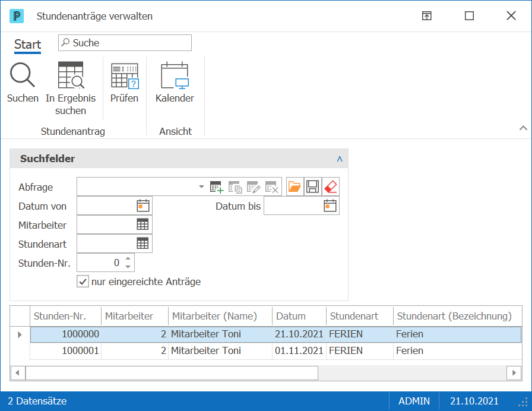
Task: Select the Start ribbon tab
Action: [x=27, y=45]
